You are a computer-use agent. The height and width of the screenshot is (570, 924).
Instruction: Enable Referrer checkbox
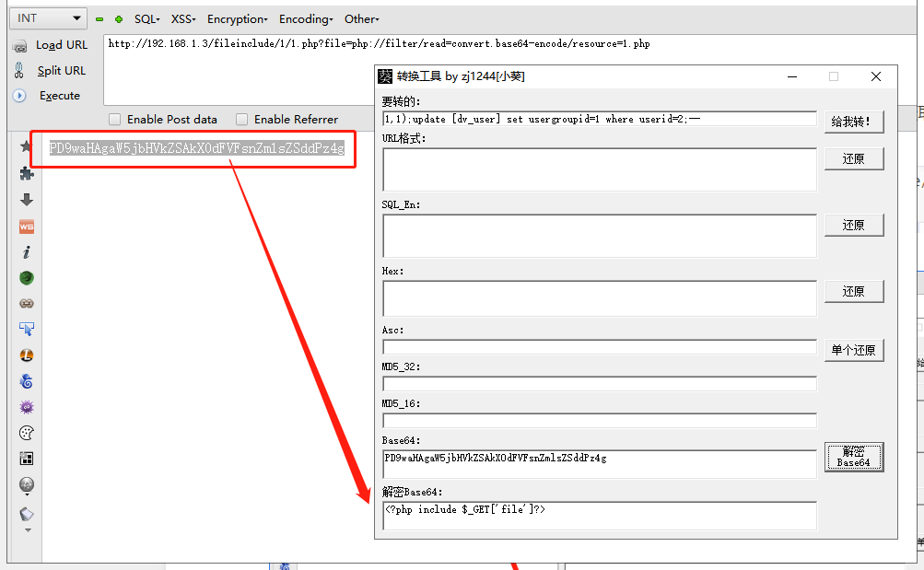(241, 120)
